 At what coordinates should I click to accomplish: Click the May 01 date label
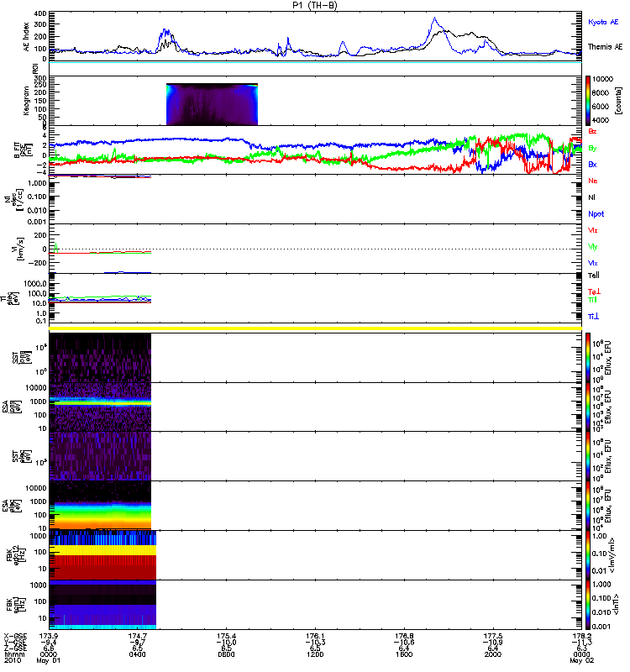48,660
